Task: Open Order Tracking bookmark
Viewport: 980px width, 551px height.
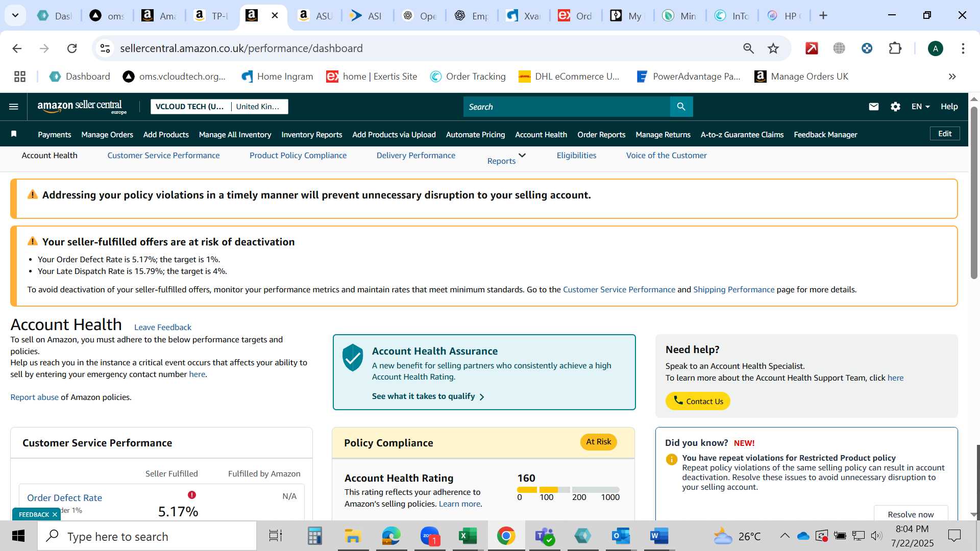Action: click(x=468, y=77)
